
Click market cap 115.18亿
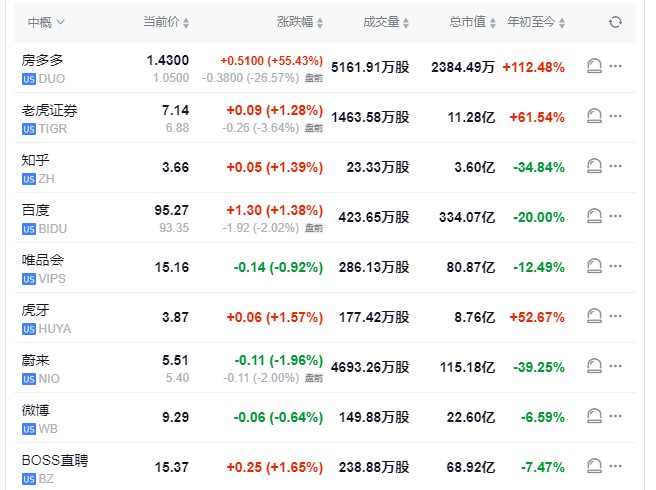coord(467,367)
